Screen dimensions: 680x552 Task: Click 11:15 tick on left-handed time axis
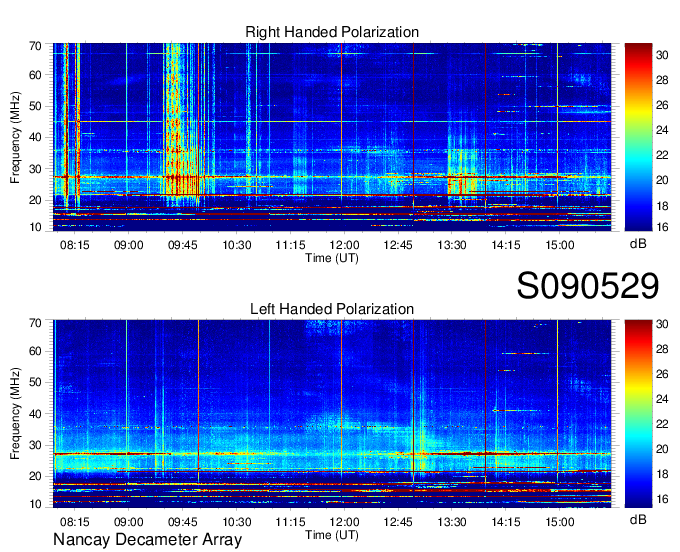tap(290, 521)
